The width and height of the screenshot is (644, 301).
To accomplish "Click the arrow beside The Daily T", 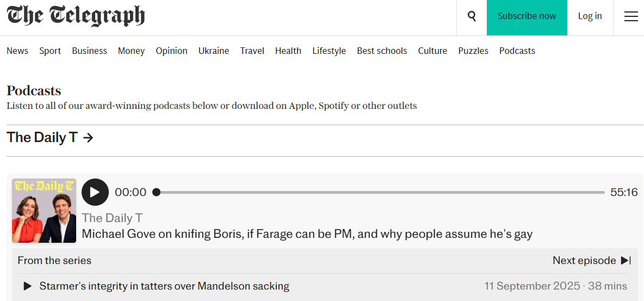I will (88, 138).
